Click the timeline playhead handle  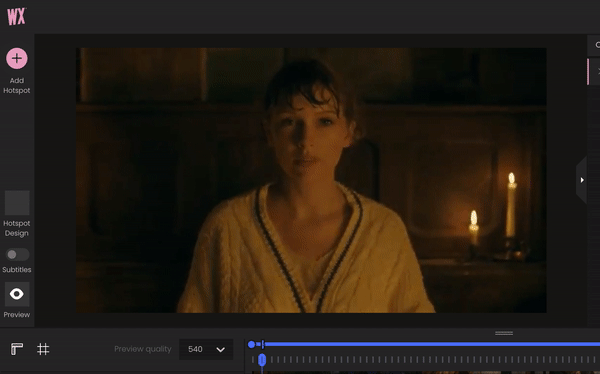click(x=262, y=360)
